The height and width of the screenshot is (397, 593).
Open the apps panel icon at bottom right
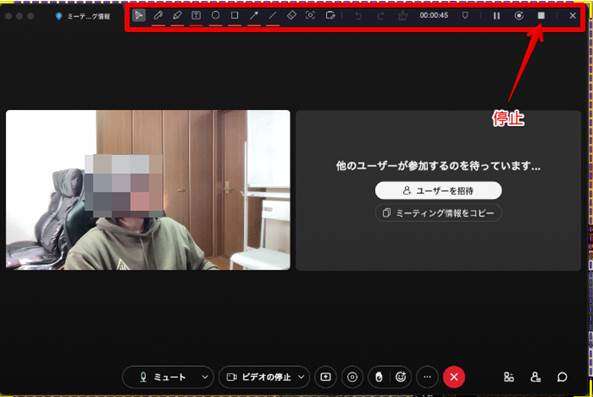[509, 377]
